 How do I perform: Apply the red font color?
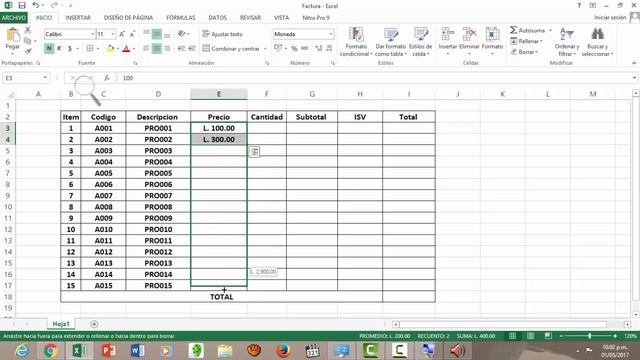[126, 49]
